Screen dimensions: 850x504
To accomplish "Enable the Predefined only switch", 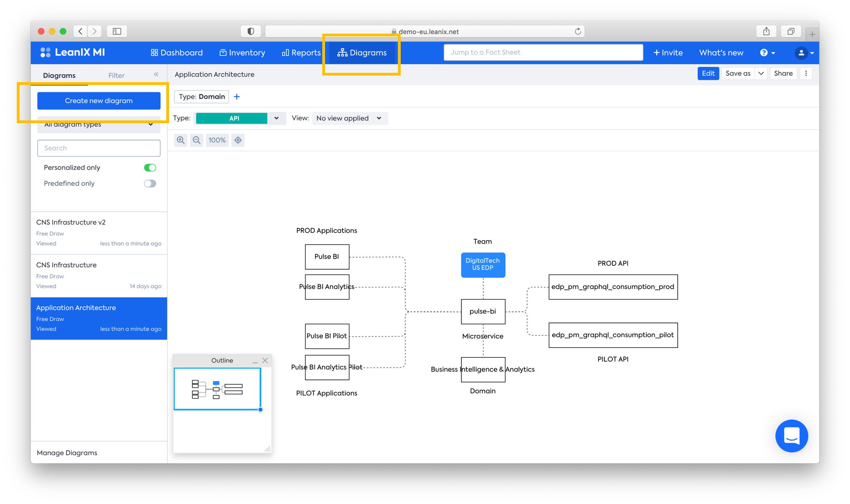I will 150,183.
